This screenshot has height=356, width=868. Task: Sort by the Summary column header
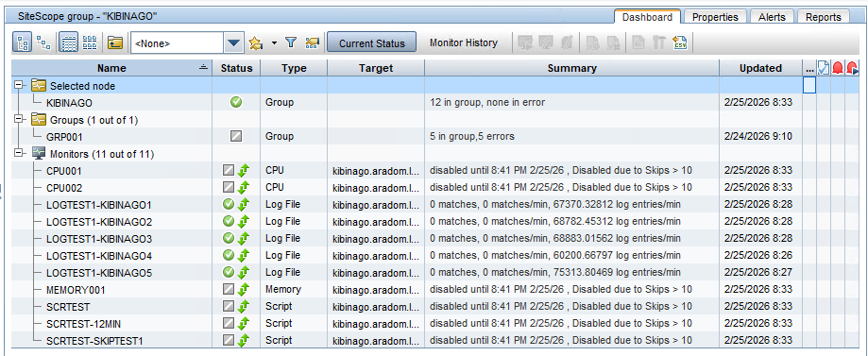571,68
